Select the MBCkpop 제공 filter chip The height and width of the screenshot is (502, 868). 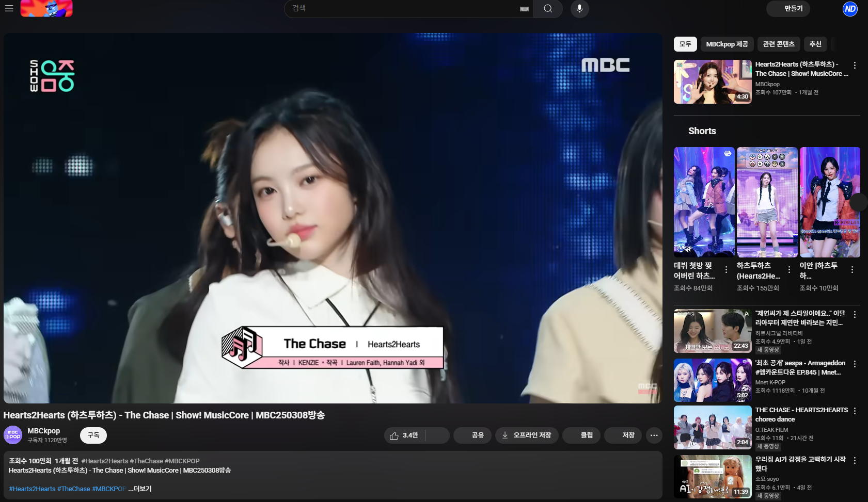click(727, 44)
